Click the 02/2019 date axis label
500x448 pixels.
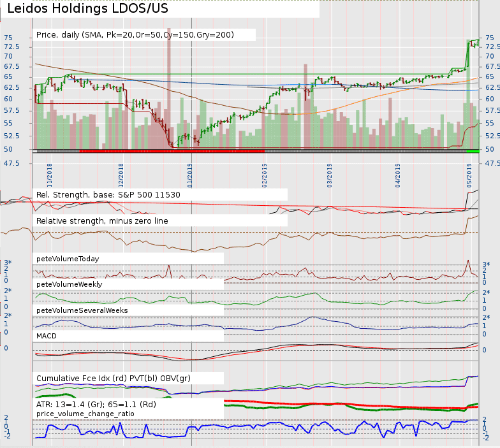pos(264,176)
